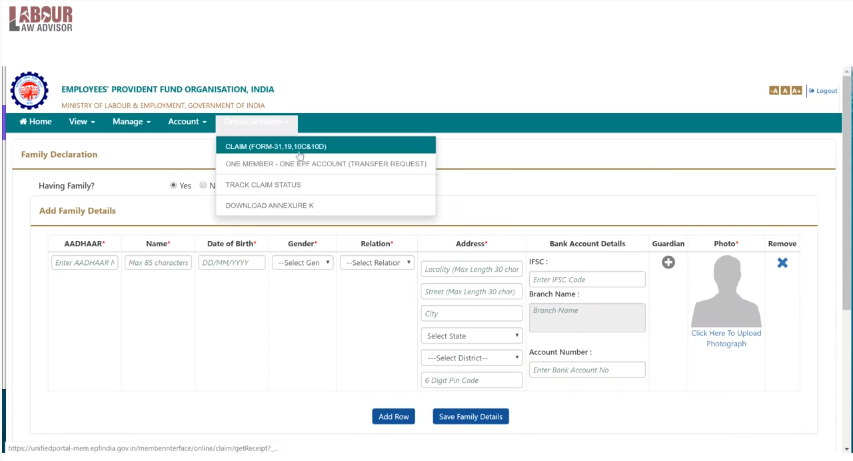Decrease font size with -A icon
Image resolution: width=853 pixels, height=461 pixels.
pos(774,91)
